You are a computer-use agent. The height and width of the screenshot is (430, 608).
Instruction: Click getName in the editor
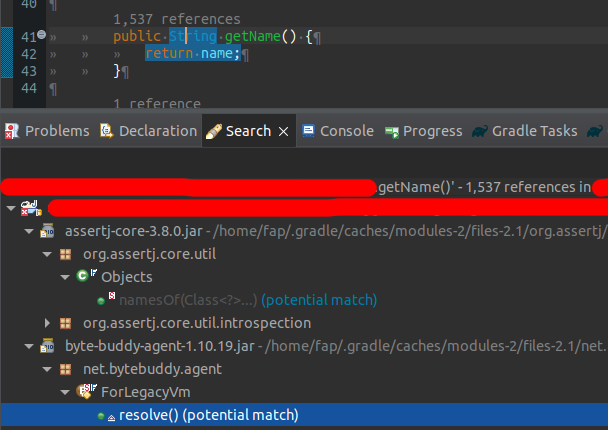coord(252,36)
